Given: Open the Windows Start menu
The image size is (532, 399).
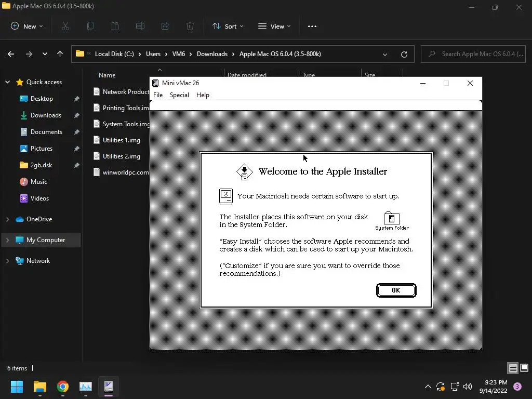Looking at the screenshot, I should 17,387.
